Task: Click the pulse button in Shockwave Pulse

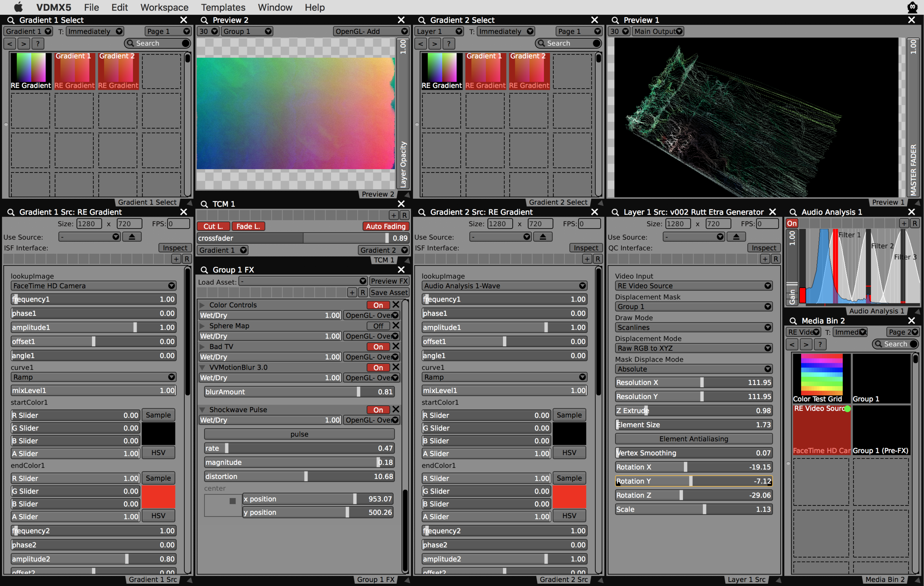Action: [x=299, y=434]
